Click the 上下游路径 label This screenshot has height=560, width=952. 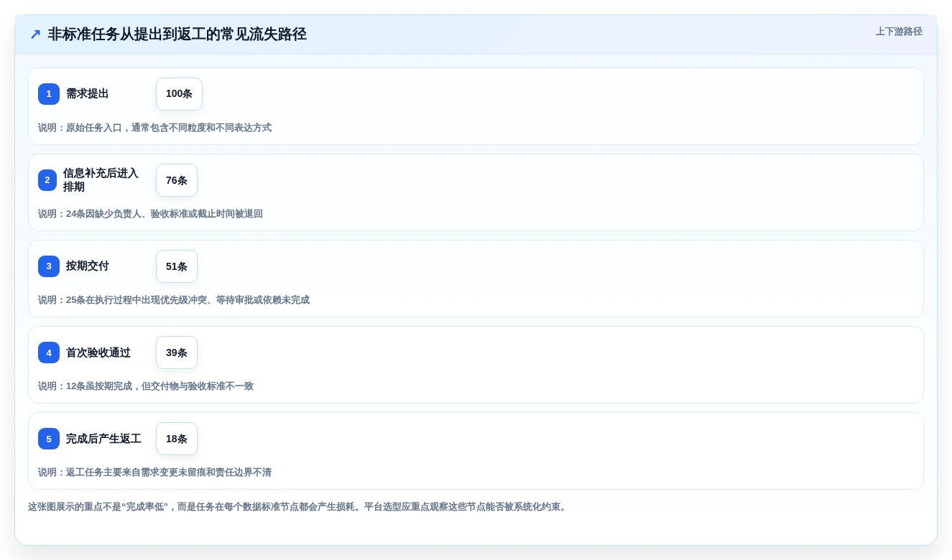click(899, 32)
